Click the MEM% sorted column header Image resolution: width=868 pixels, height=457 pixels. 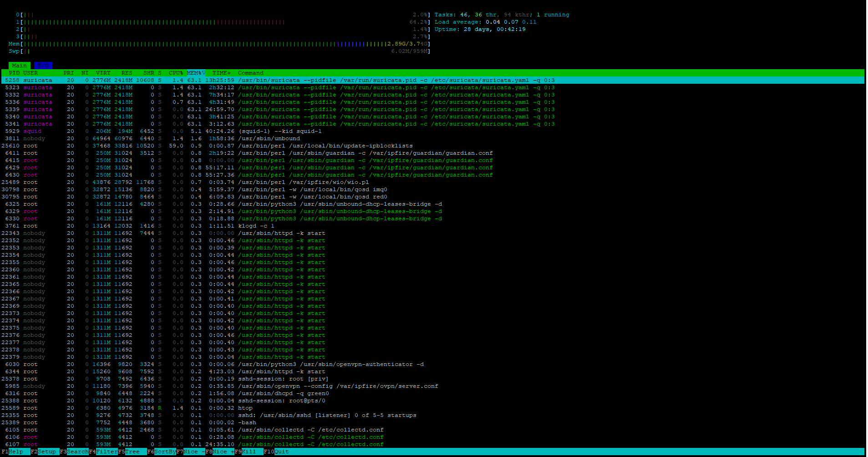pyautogui.click(x=196, y=73)
